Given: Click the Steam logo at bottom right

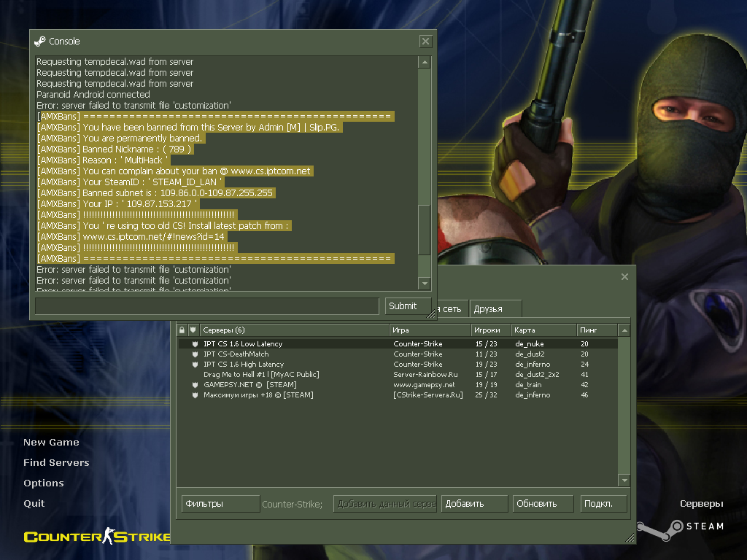Looking at the screenshot, I should pyautogui.click(x=680, y=528).
